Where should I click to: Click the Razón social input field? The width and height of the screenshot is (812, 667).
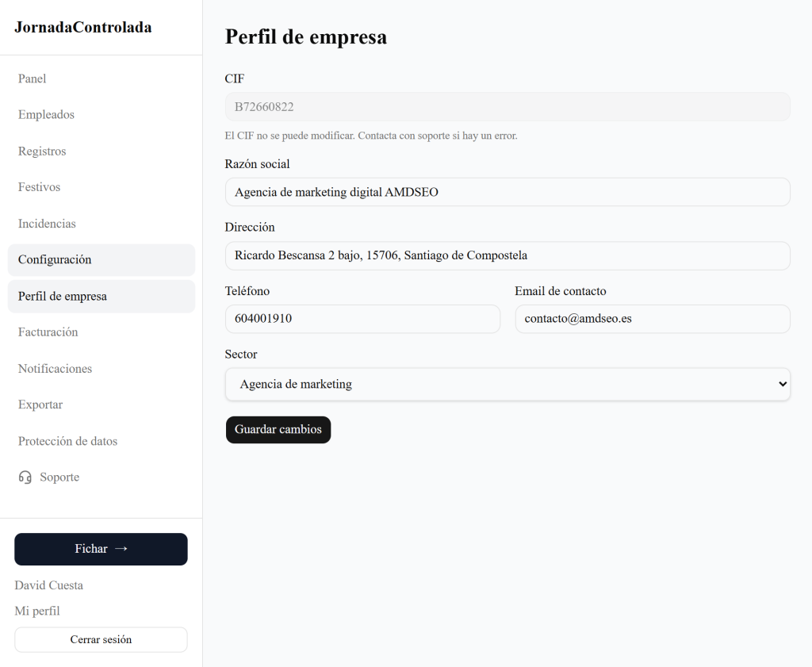[507, 192]
